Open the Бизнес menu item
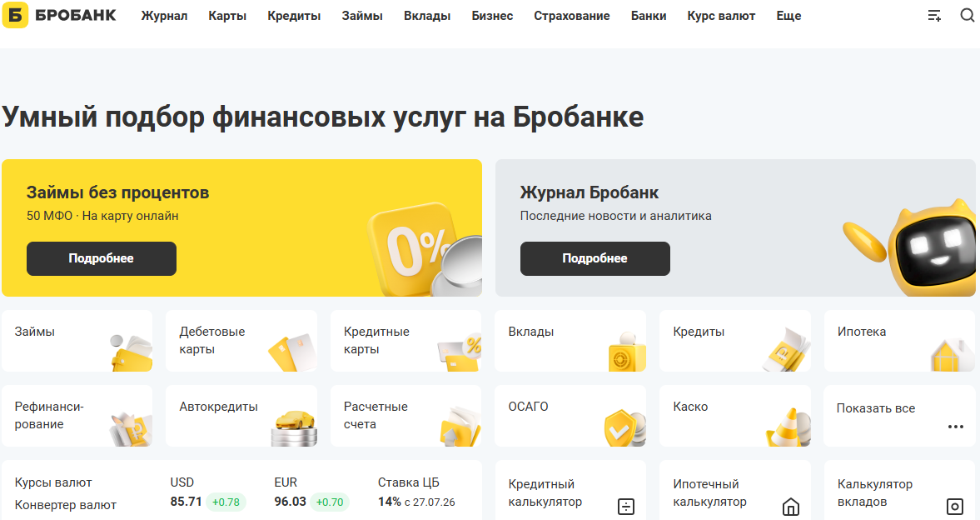 tap(493, 16)
